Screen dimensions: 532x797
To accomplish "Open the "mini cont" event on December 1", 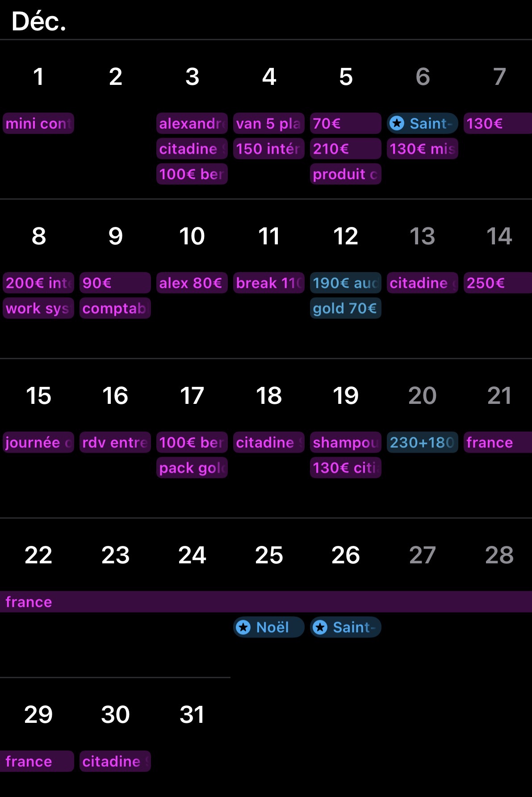I will click(x=38, y=123).
